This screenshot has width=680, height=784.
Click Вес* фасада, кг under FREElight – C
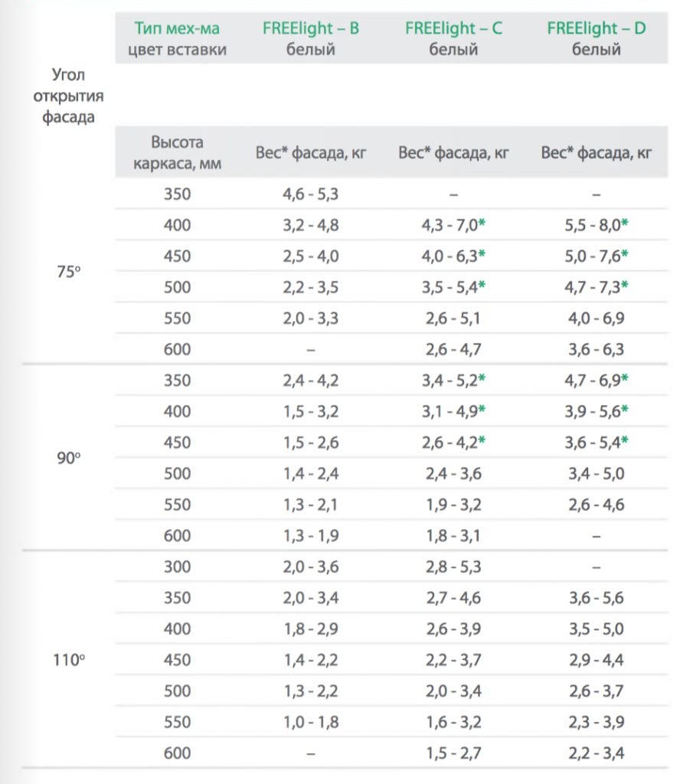(x=453, y=152)
